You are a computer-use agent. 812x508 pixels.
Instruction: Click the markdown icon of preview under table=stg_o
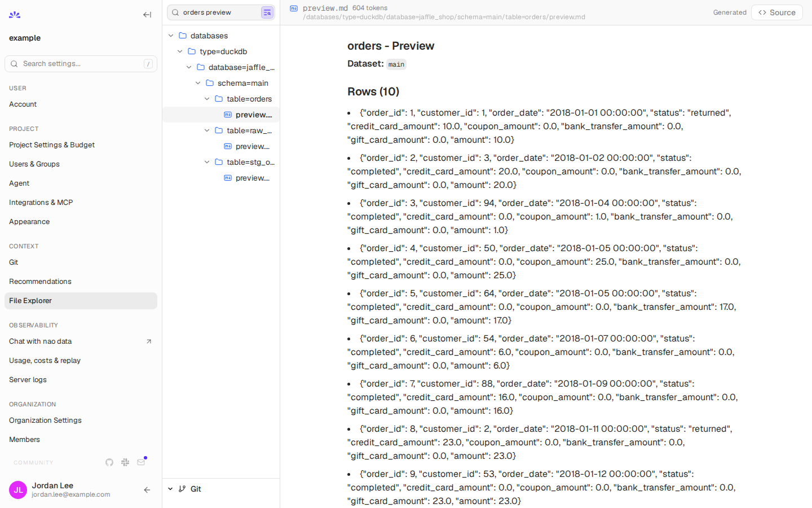coord(228,178)
